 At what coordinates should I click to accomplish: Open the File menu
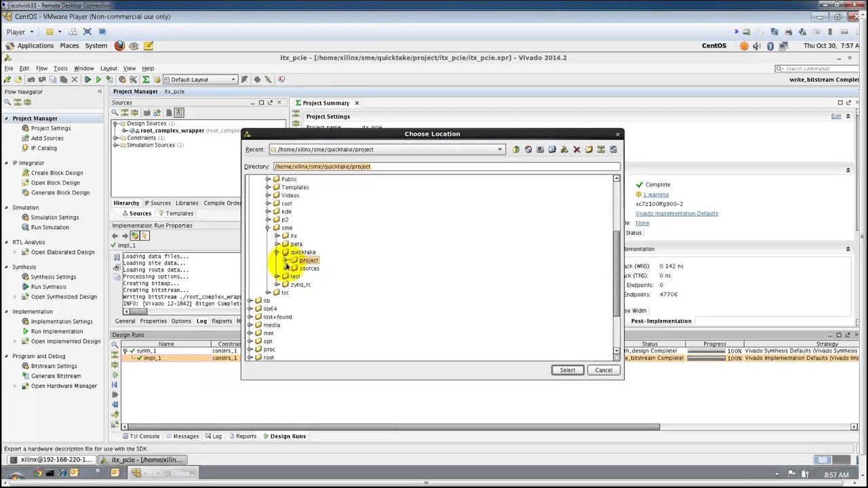(9, 68)
